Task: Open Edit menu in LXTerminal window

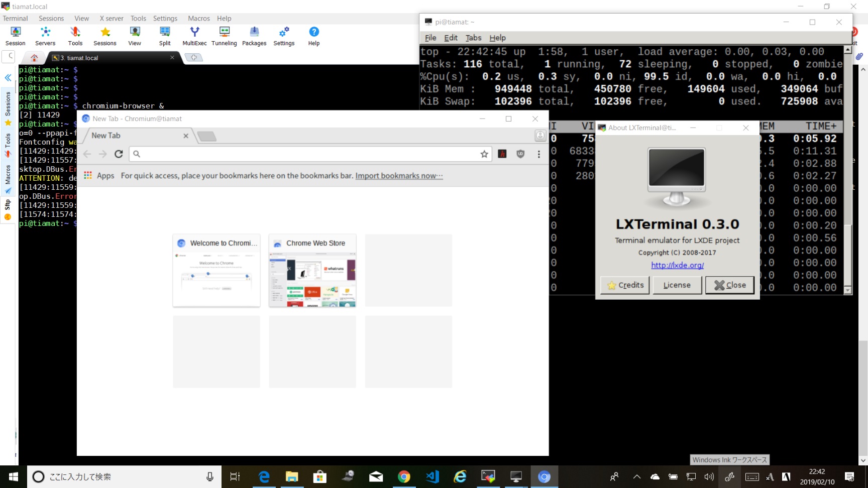Action: (451, 38)
